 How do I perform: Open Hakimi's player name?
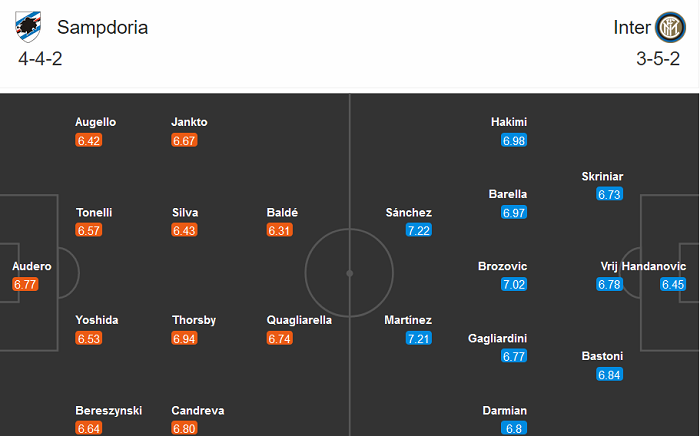tap(508, 122)
